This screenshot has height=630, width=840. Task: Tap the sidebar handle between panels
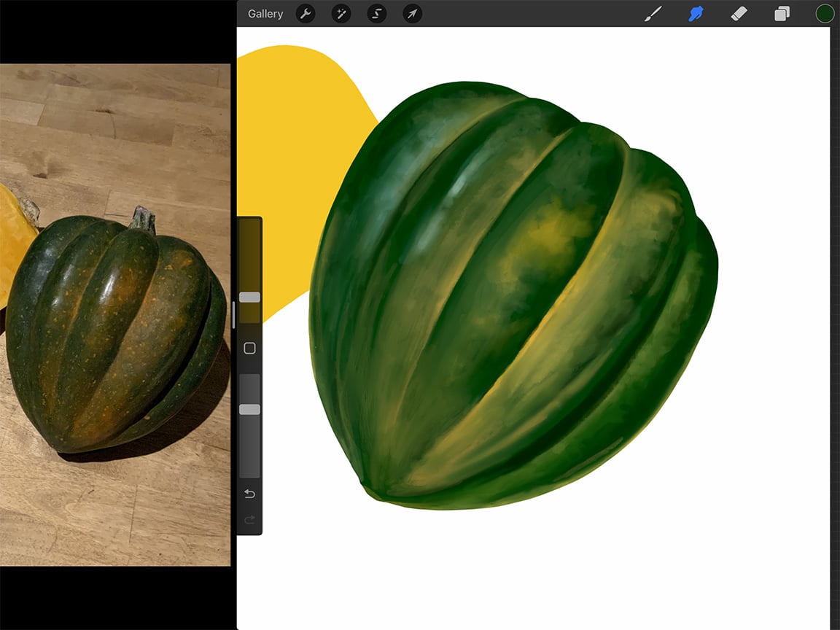[x=232, y=315]
